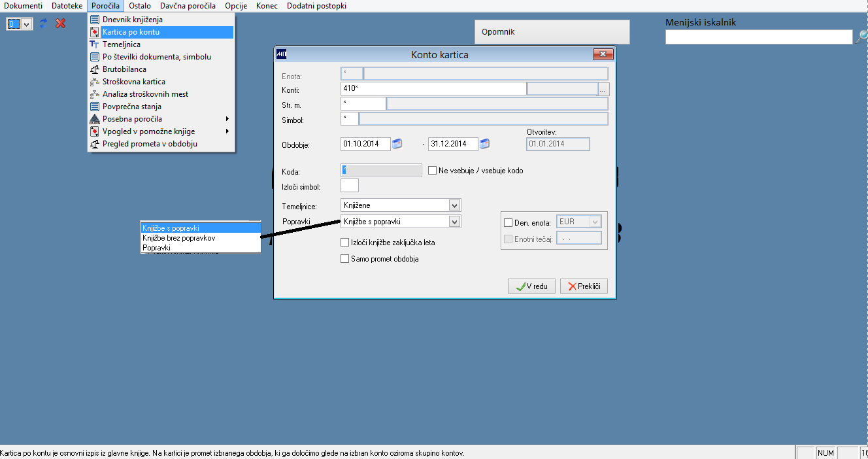Choose Knjižbe brez popravkov option
The height and width of the screenshot is (459, 868).
pos(201,238)
